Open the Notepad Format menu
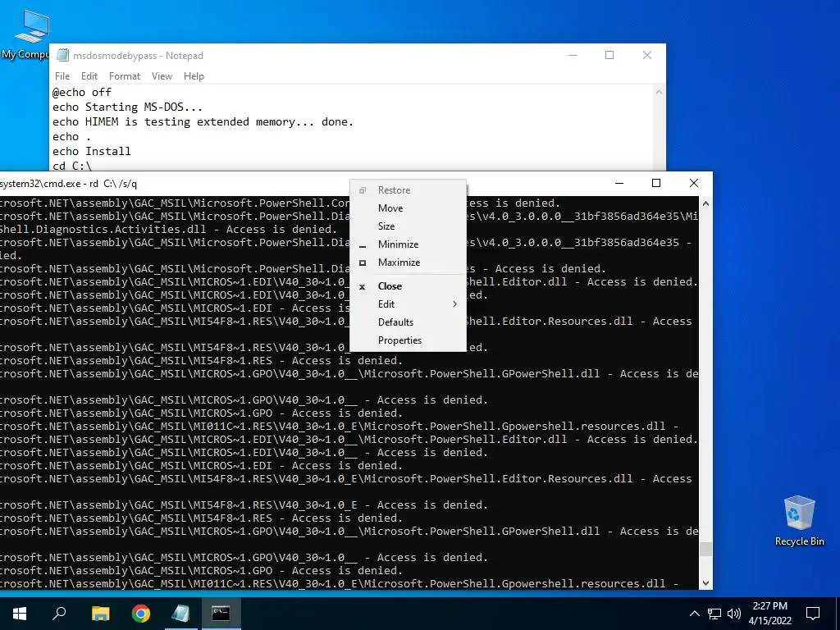 [125, 76]
